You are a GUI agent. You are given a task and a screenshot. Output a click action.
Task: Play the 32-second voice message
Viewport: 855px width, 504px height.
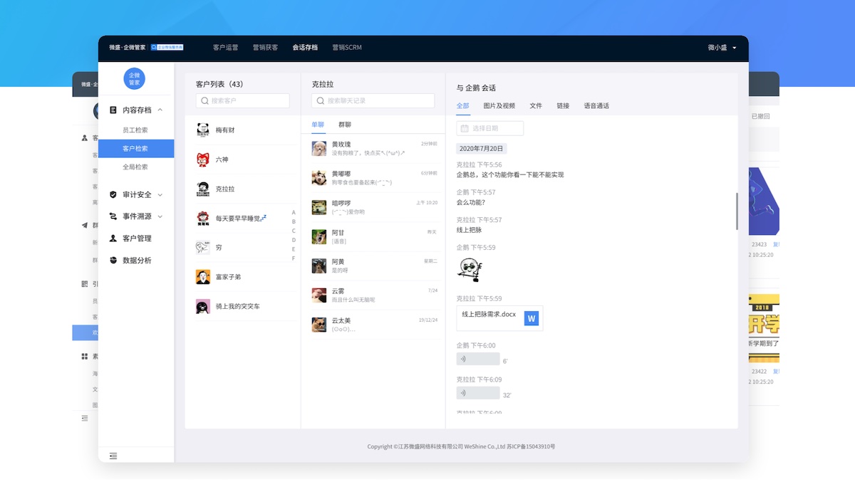click(477, 393)
